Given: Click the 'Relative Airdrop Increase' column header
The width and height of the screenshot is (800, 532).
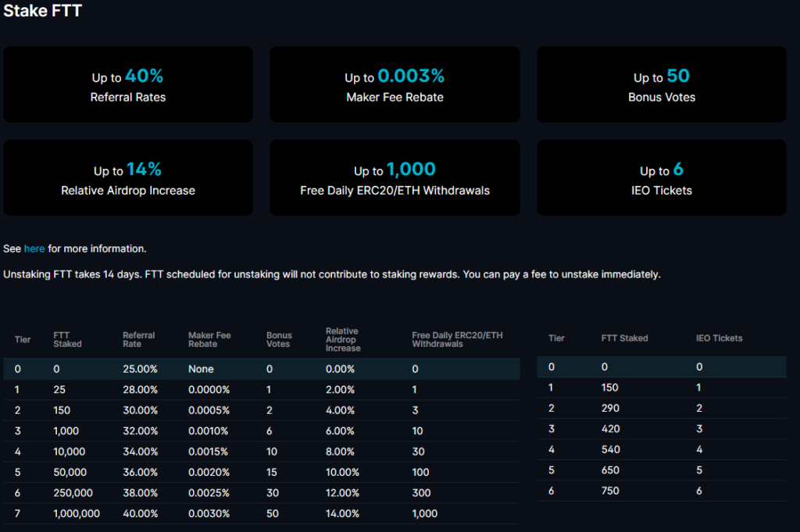Looking at the screenshot, I should [343, 340].
